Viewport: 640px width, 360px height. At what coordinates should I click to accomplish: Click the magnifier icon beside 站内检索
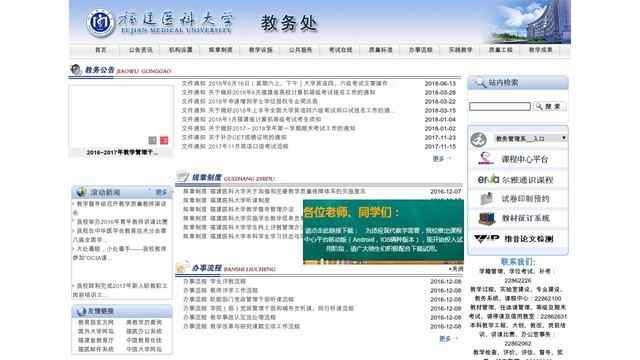481,83
